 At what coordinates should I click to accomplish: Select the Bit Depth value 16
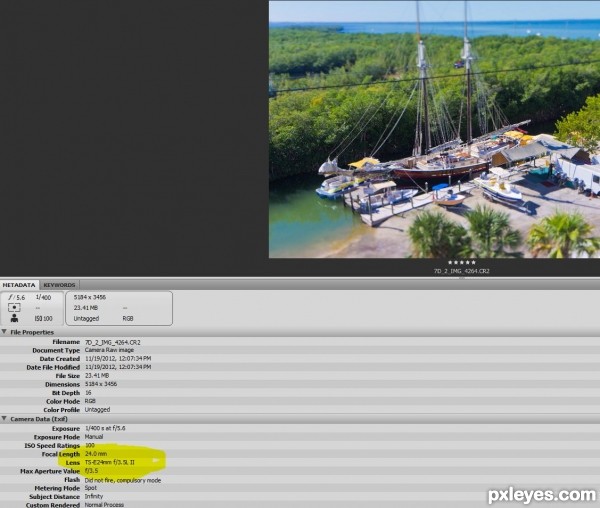pos(88,393)
